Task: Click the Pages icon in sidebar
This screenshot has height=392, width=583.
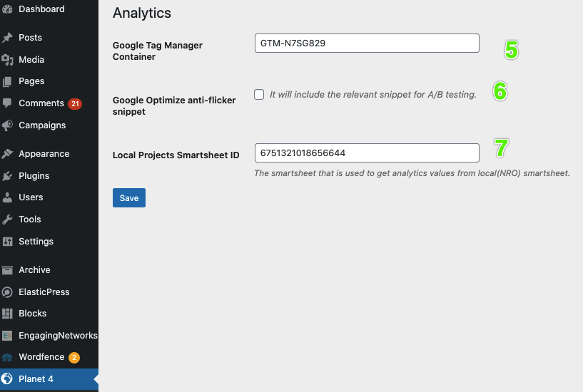Action: 7,81
